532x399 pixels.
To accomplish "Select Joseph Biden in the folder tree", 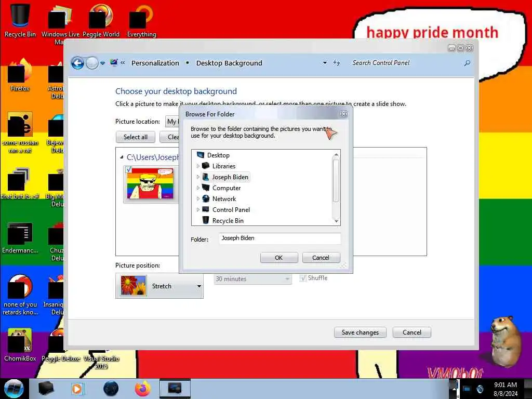I will click(x=230, y=177).
